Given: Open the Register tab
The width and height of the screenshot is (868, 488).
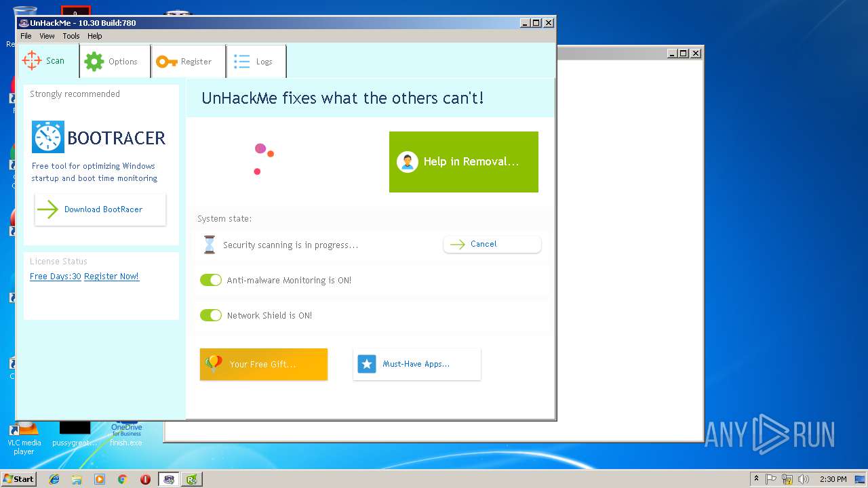Looking at the screenshot, I should 189,61.
